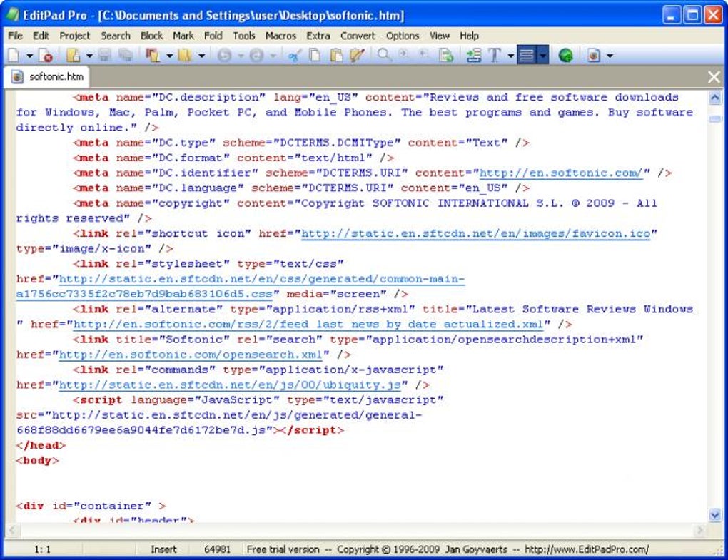Viewport: 728px width, 560px height.
Task: Click the Open Project icon
Action: (x=152, y=55)
